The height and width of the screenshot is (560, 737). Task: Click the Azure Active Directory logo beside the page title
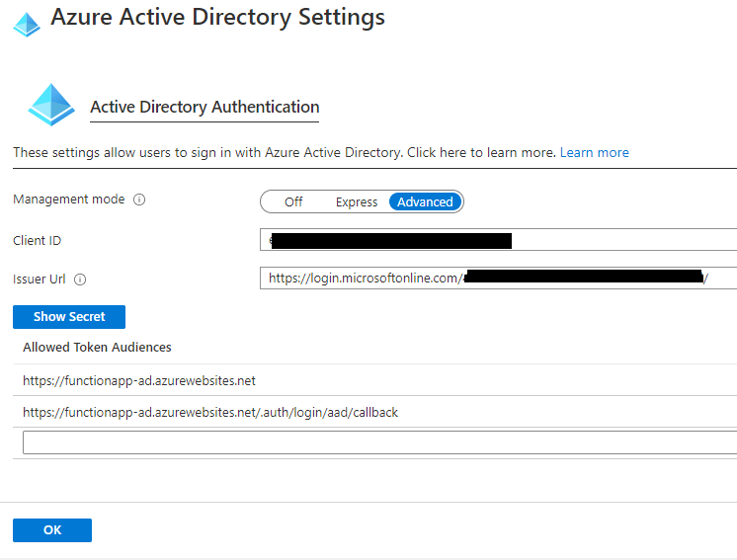click(x=27, y=25)
